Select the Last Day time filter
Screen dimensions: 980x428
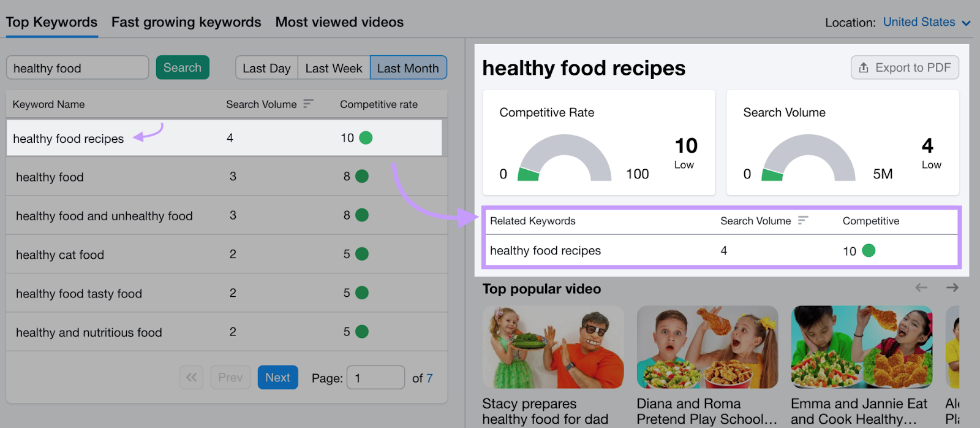coord(266,68)
